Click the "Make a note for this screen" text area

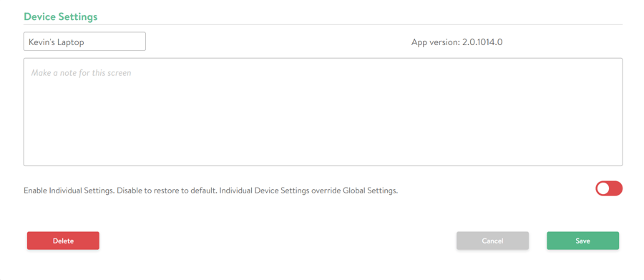323,112
